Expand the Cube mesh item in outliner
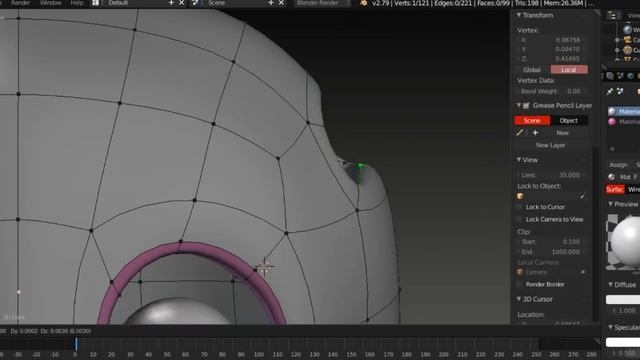The width and height of the screenshot is (640, 360). click(x=617, y=50)
